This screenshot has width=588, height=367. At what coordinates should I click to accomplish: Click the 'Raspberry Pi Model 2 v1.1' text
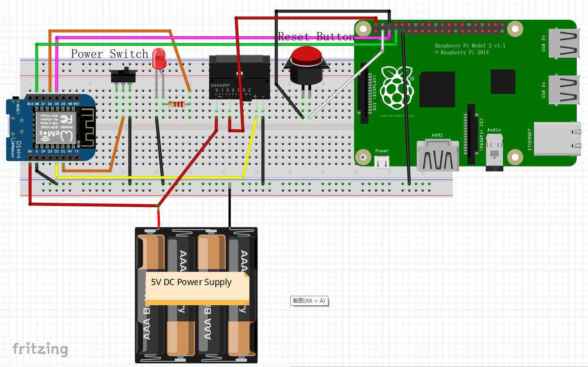click(470, 46)
